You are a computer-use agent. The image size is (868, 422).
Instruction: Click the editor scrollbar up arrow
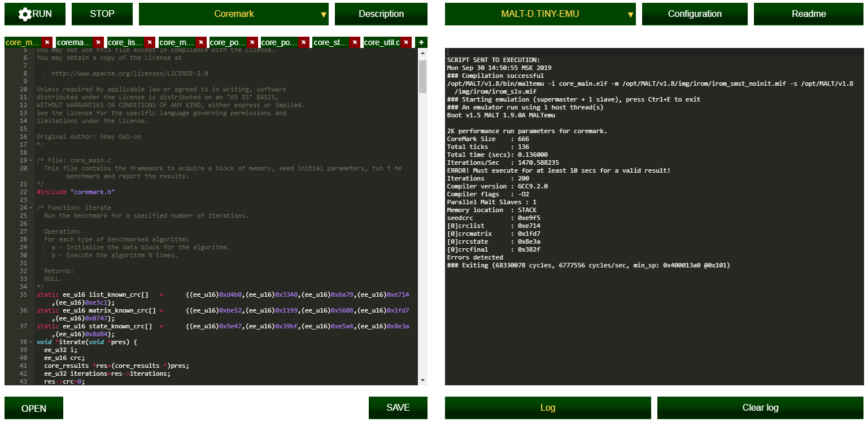point(422,52)
